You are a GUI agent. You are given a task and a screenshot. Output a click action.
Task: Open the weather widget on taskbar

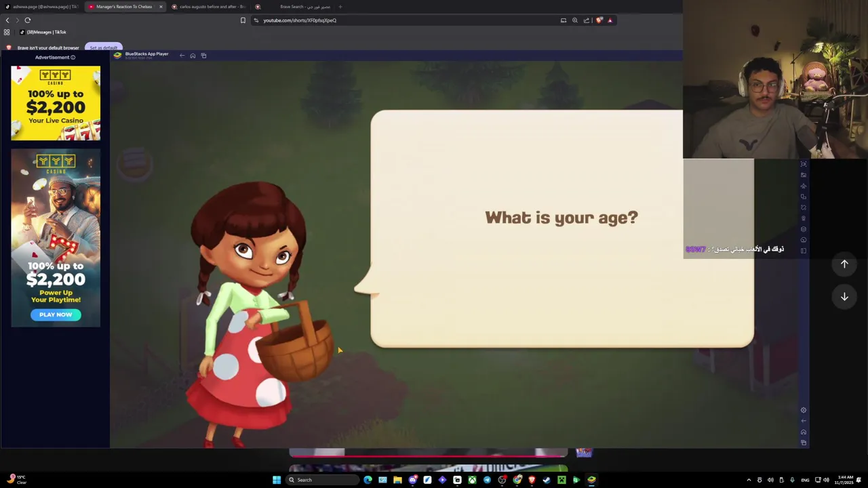pyautogui.click(x=17, y=480)
